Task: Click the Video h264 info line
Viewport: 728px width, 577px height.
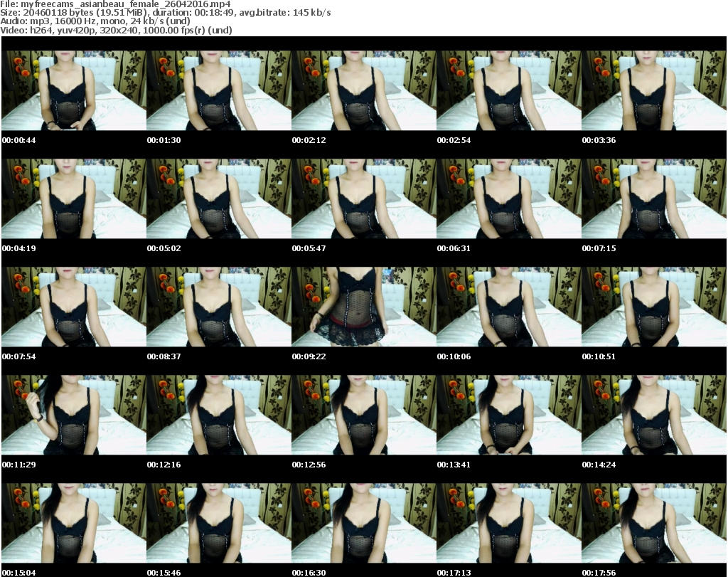Action: click(116, 30)
